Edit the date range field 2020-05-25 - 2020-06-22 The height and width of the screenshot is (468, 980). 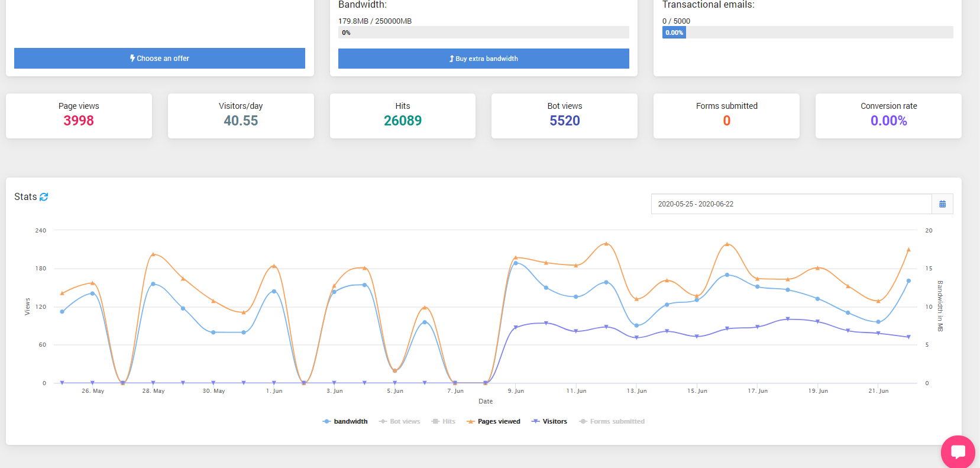(x=791, y=204)
